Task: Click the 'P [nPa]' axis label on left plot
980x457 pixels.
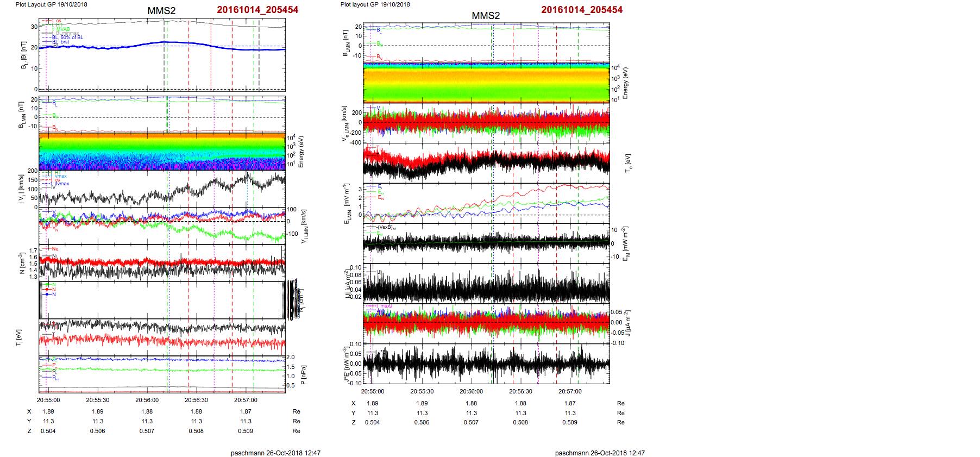Action: coord(303,375)
